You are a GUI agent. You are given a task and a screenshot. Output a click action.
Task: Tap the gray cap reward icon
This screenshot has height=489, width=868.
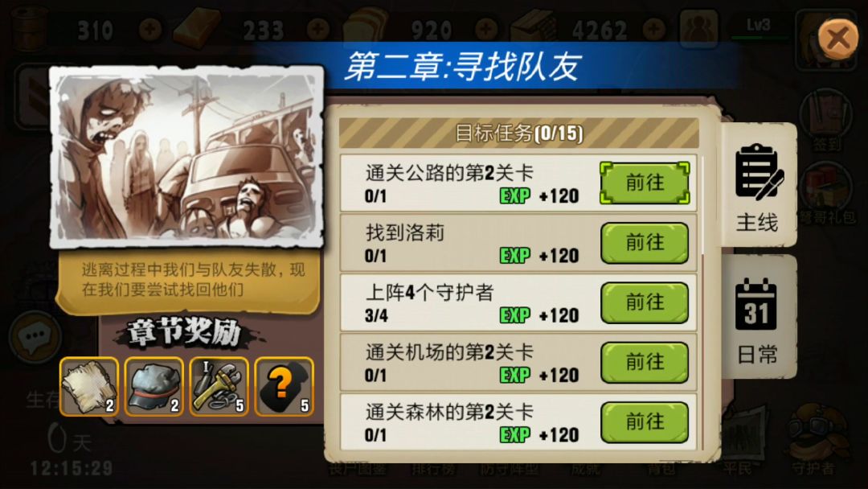(x=154, y=387)
